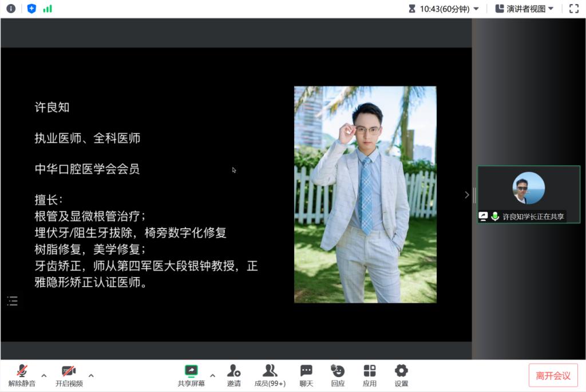Image resolution: width=586 pixels, height=392 pixels.
Task: Click the panel divider drag handle
Action: pos(474,195)
